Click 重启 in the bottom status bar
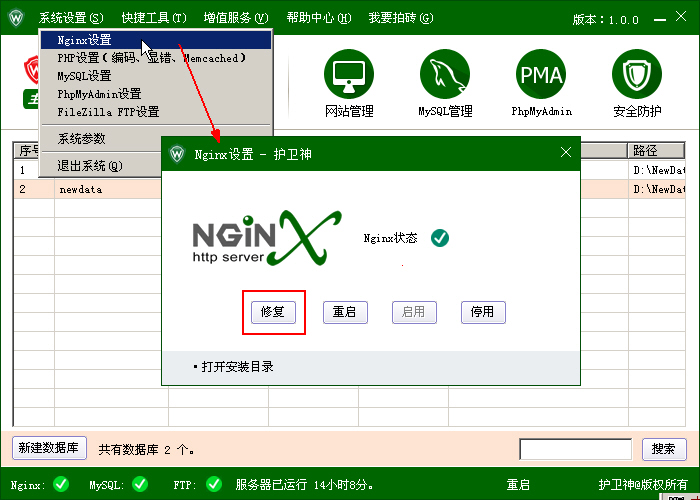The height and width of the screenshot is (500, 700). [x=518, y=484]
